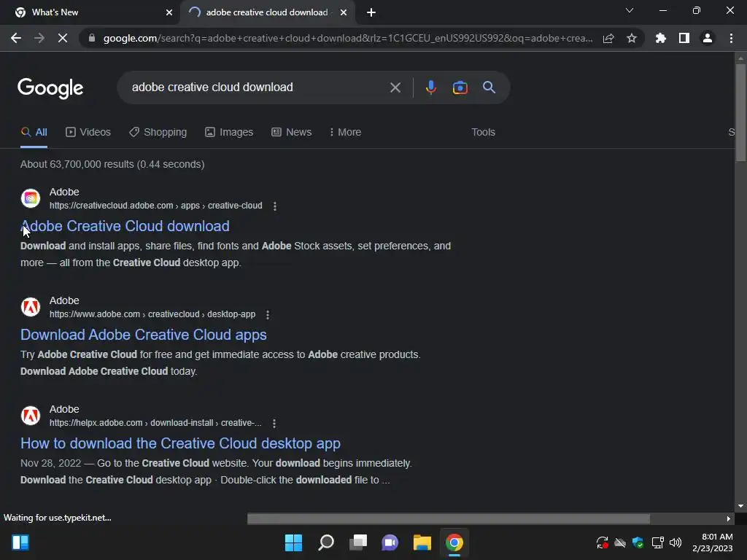Open the Chrome profile avatar
Image resolution: width=747 pixels, height=560 pixels.
point(708,38)
